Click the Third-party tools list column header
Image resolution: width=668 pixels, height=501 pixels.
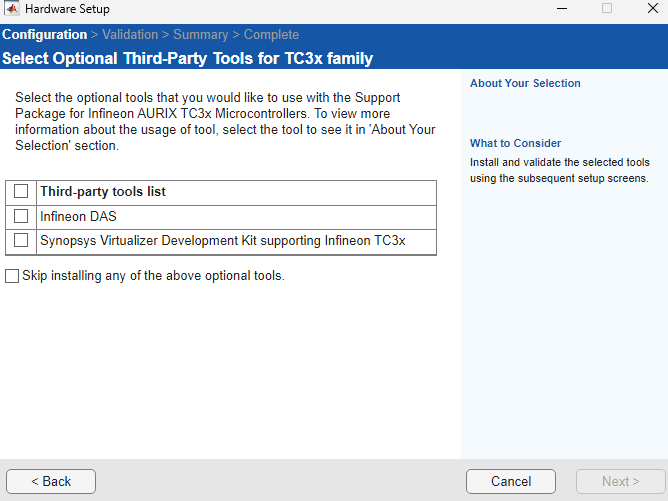(x=103, y=191)
